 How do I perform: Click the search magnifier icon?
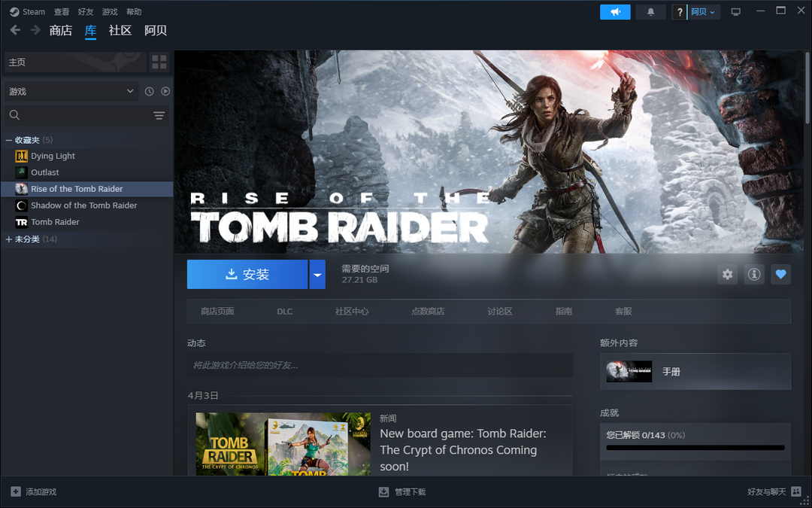click(x=14, y=115)
